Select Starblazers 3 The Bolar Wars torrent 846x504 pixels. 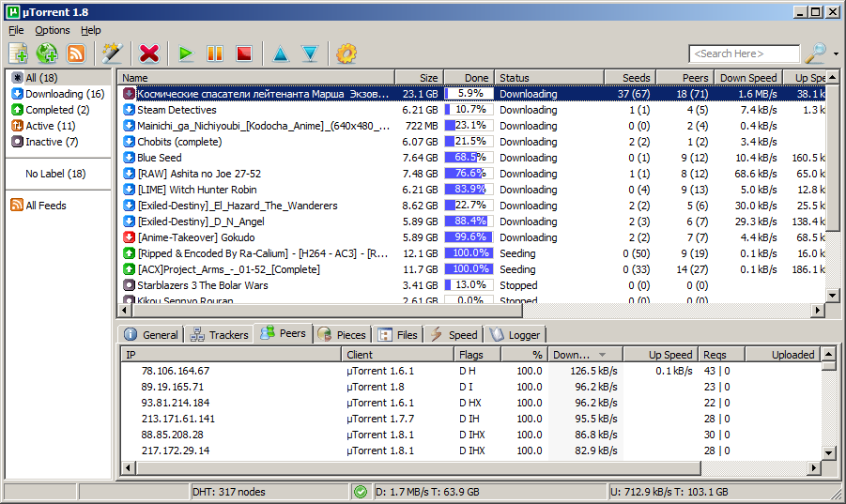coord(472,285)
